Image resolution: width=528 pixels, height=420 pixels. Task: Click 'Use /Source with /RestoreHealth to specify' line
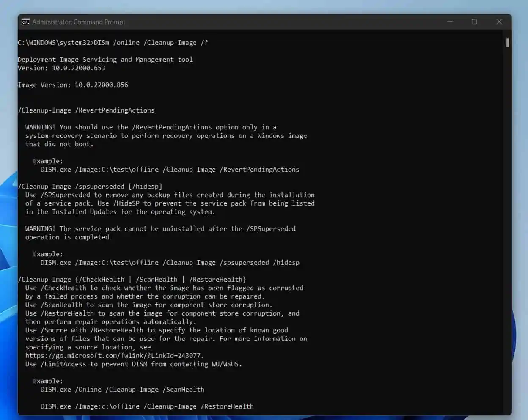pyautogui.click(x=157, y=330)
